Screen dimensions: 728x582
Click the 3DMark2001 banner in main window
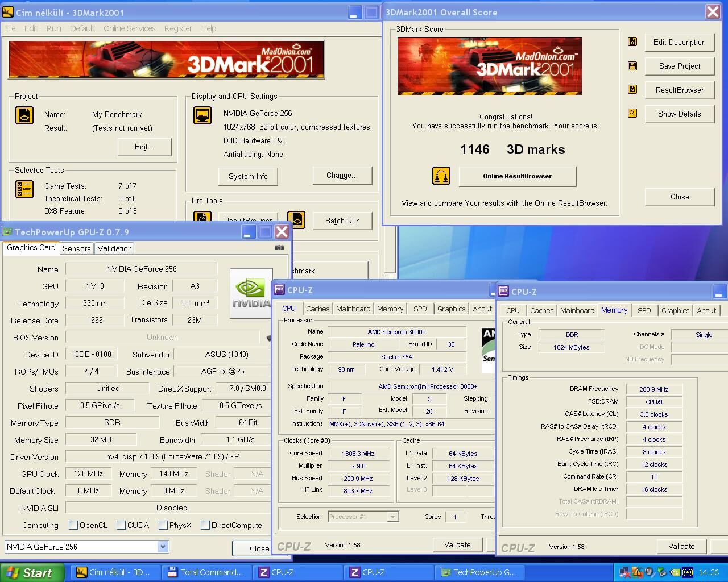point(166,59)
